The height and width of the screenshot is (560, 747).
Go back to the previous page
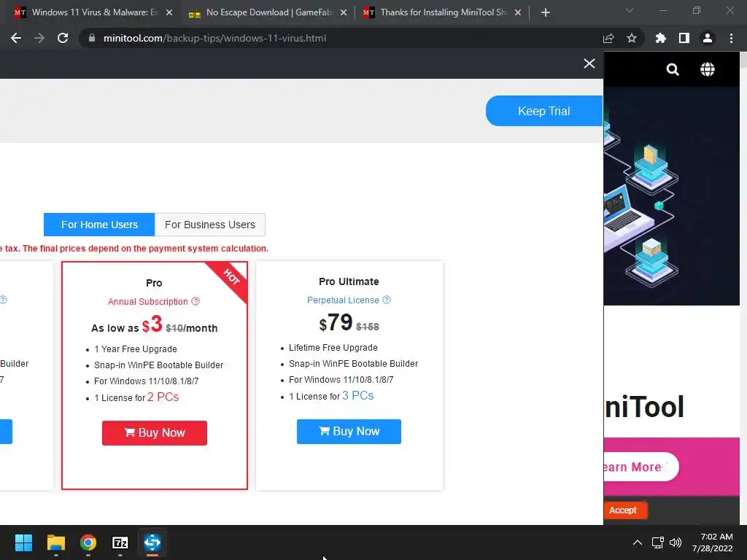pyautogui.click(x=16, y=38)
